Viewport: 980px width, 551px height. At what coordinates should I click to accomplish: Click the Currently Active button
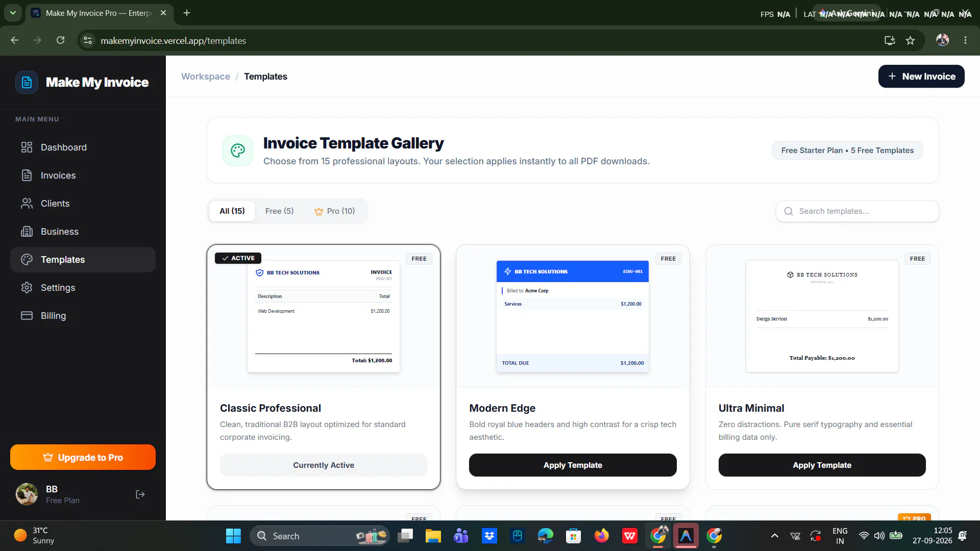(x=324, y=465)
